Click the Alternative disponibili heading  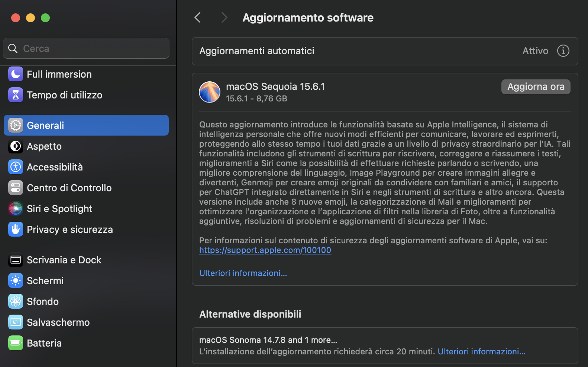pos(250,314)
